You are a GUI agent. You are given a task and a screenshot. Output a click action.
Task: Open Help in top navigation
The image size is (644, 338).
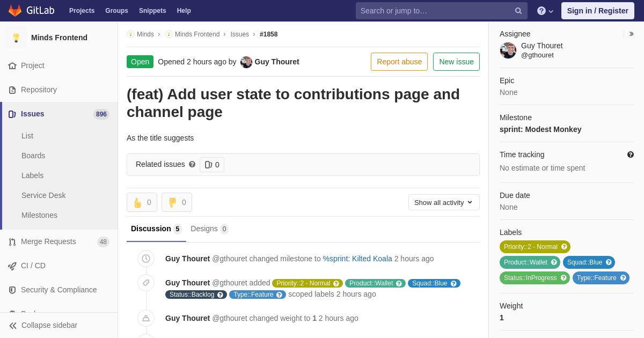click(x=184, y=11)
